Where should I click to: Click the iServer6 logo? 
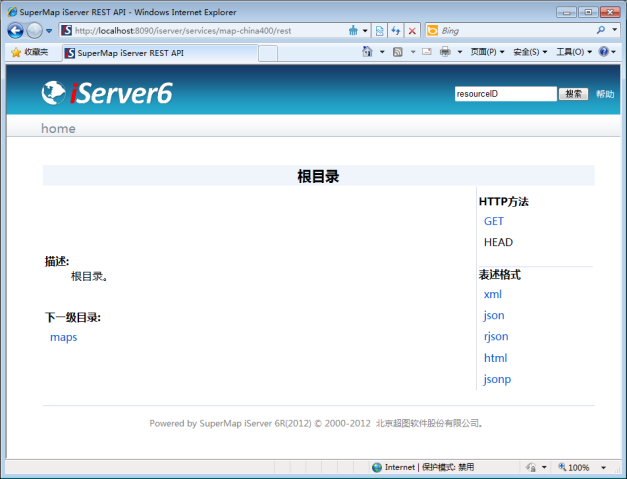click(x=107, y=93)
